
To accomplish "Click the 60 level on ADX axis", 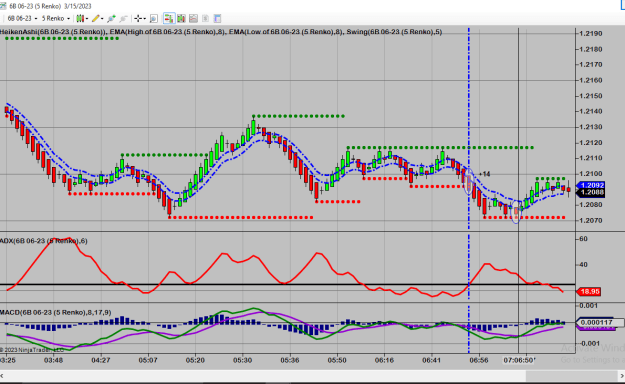I will click(583, 239).
